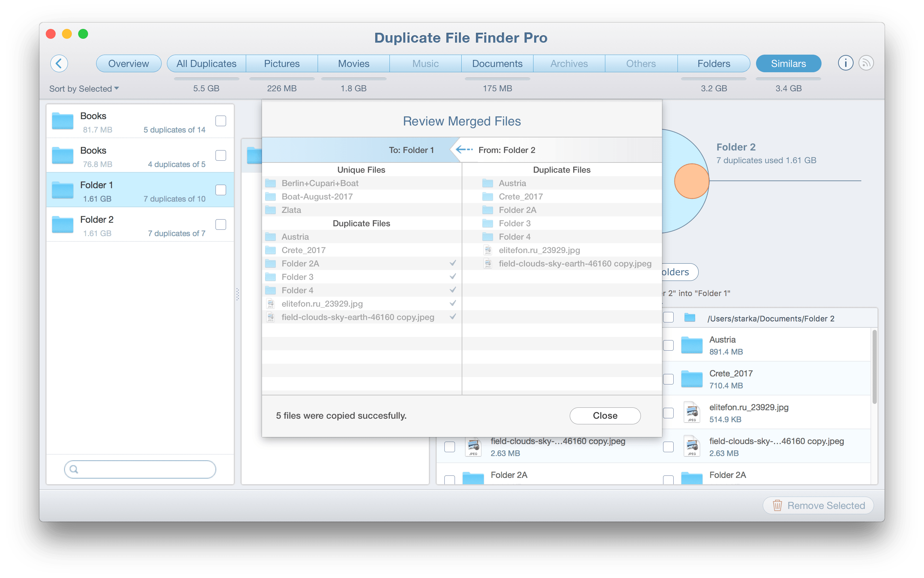Click the 5 duplicates of 14 text
Screen dimensions: 924x578
[174, 130]
